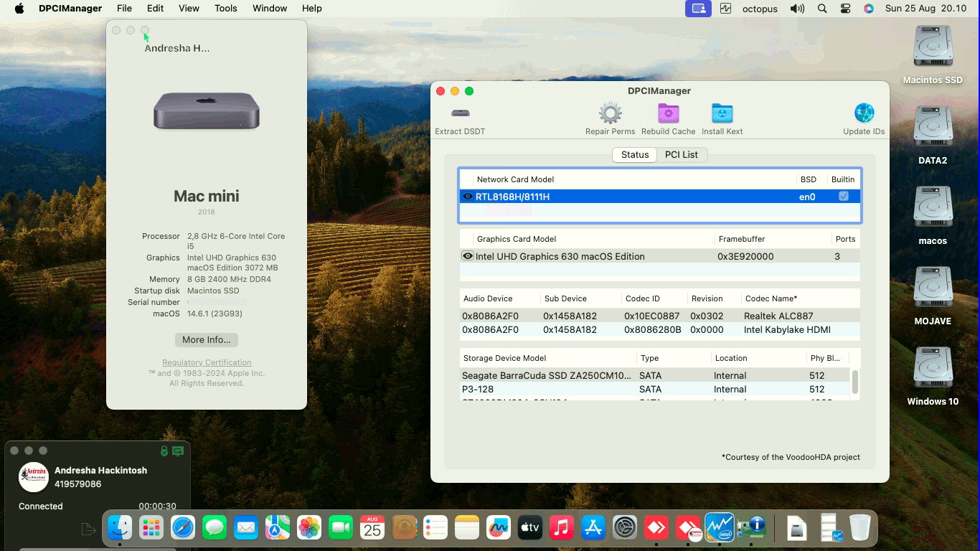This screenshot has width=980, height=551.
Task: Click the Andresha Hackintosh avatar in AnyDesk
Action: [x=33, y=477]
